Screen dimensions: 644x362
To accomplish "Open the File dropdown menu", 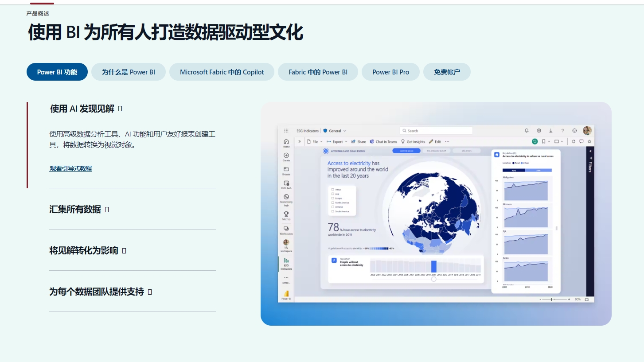I will (x=315, y=142).
